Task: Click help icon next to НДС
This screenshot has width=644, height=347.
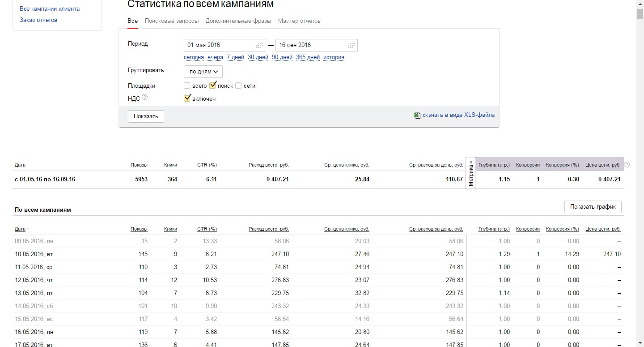Action: [144, 97]
